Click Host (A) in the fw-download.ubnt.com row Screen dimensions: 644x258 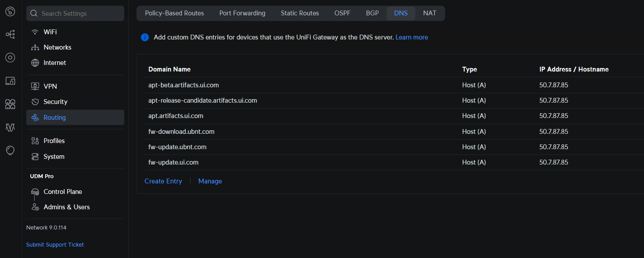(474, 132)
